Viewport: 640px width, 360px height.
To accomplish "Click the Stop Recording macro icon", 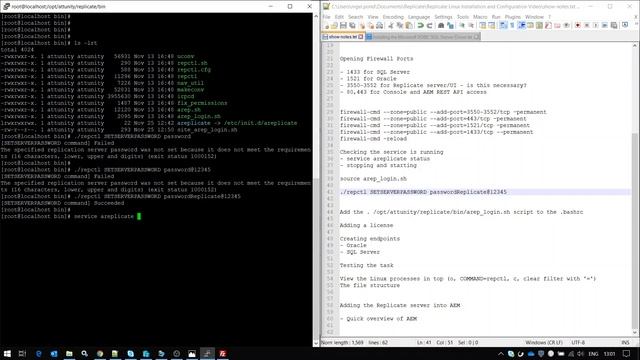I will coord(587,25).
